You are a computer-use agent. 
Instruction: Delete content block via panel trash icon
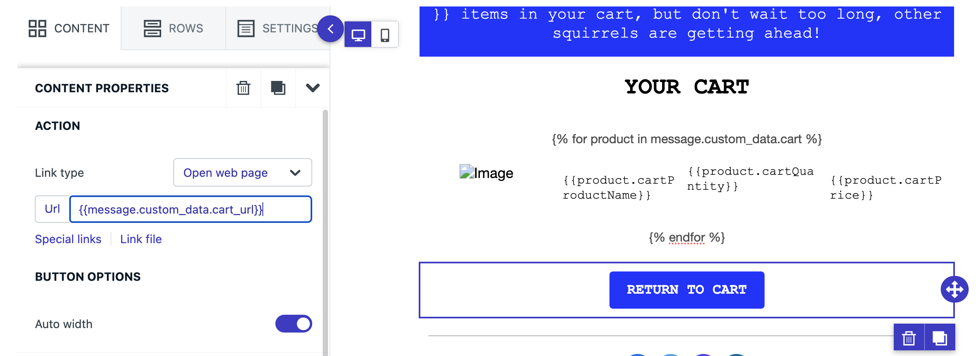point(243,88)
